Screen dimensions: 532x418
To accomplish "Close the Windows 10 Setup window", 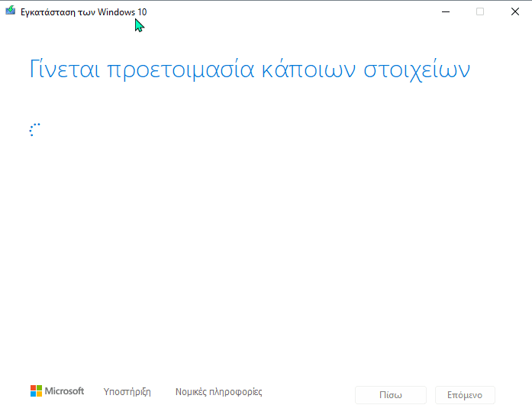I will (x=514, y=12).
